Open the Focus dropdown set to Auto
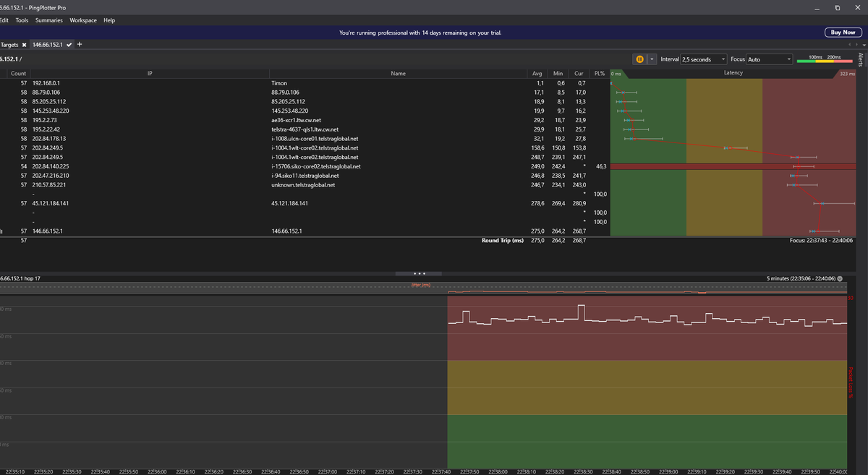868x475 pixels. pos(769,59)
